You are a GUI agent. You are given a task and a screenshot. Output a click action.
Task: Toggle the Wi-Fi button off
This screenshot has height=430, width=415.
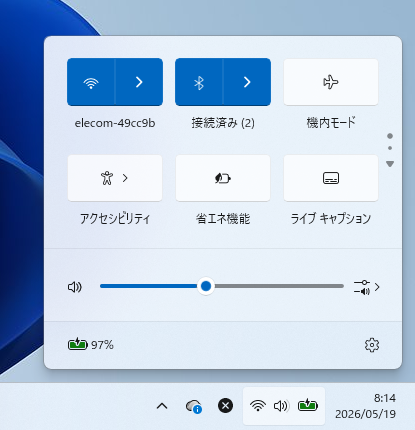(x=91, y=82)
